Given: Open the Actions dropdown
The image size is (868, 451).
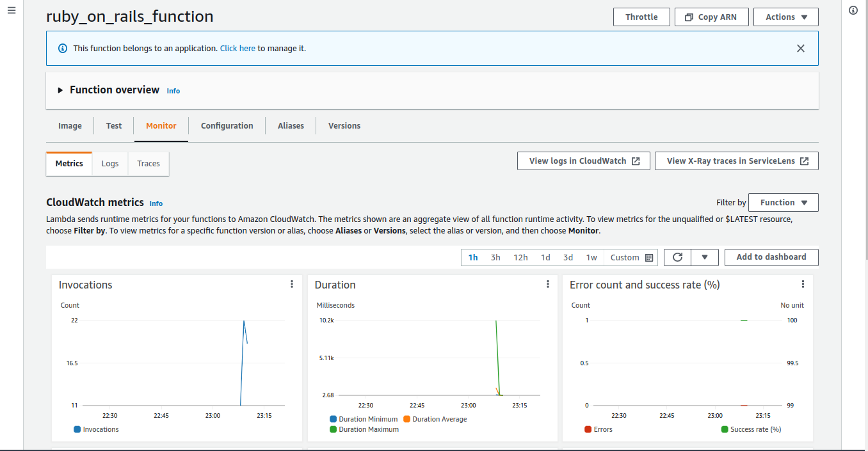Looking at the screenshot, I should (x=786, y=17).
